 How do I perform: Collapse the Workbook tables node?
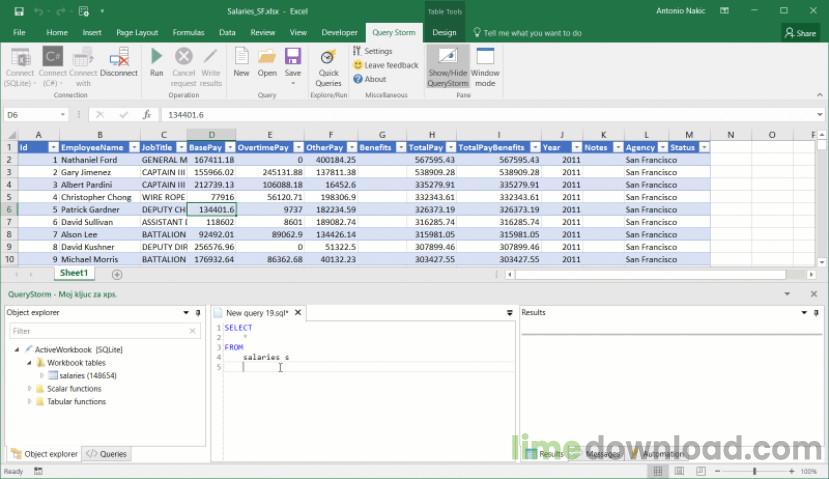30,363
